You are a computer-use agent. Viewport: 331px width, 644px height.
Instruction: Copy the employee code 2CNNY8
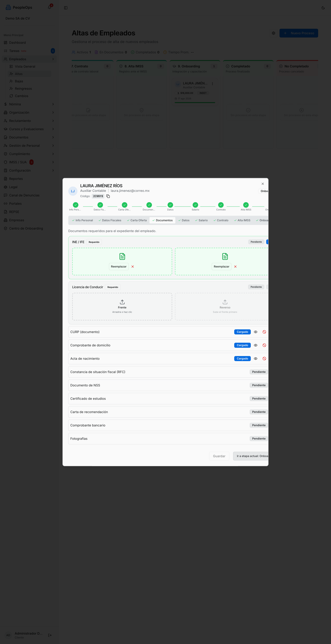click(108, 196)
